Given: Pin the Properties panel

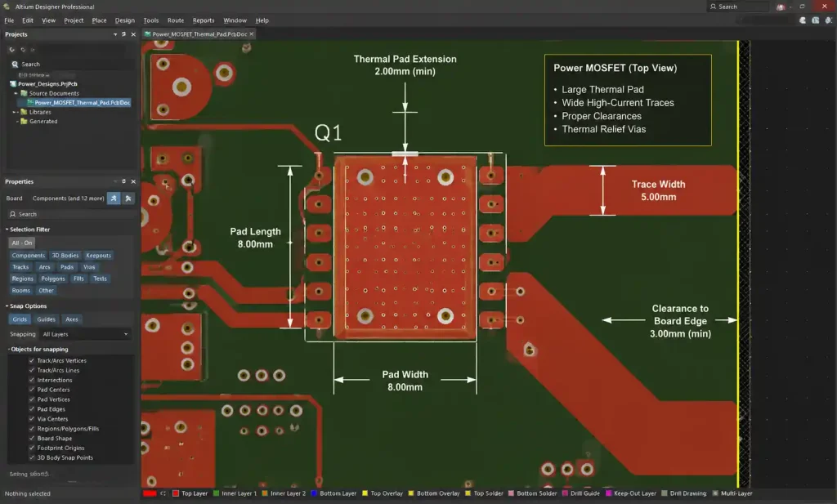Looking at the screenshot, I should tap(124, 181).
